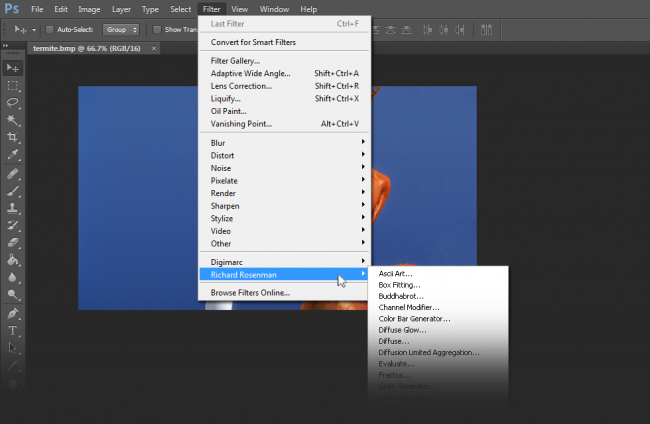
Task: Select the Path Selection tool
Action: (12, 348)
